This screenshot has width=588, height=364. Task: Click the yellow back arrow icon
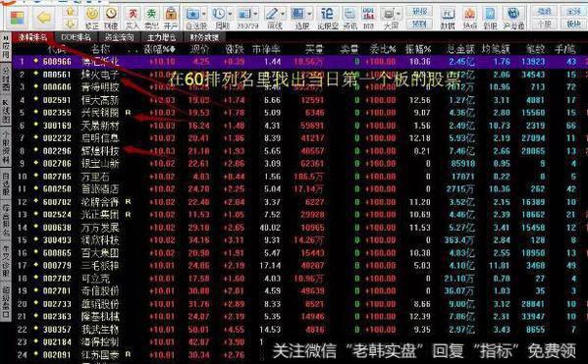44,18
